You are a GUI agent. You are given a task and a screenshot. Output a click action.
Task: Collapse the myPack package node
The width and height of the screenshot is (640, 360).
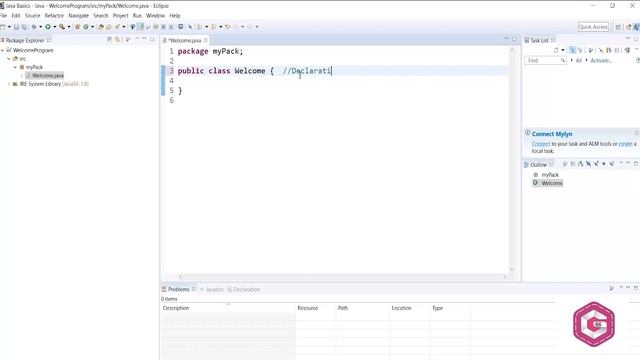tap(15, 67)
